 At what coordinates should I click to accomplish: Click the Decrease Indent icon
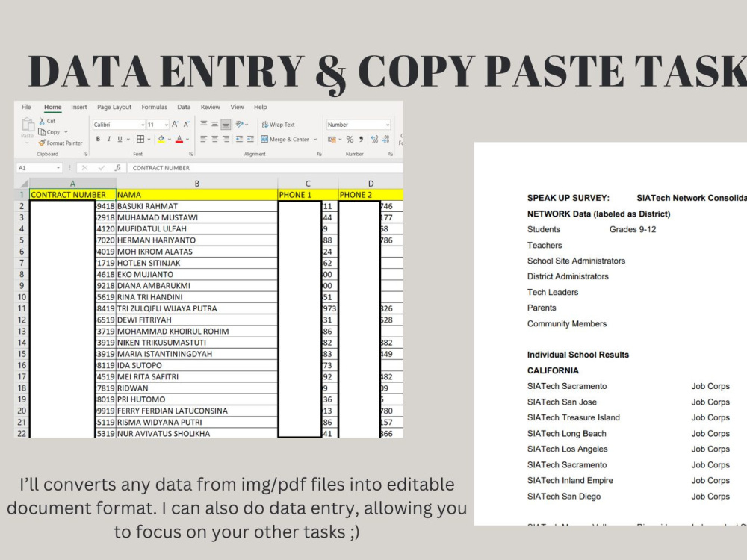pyautogui.click(x=239, y=139)
